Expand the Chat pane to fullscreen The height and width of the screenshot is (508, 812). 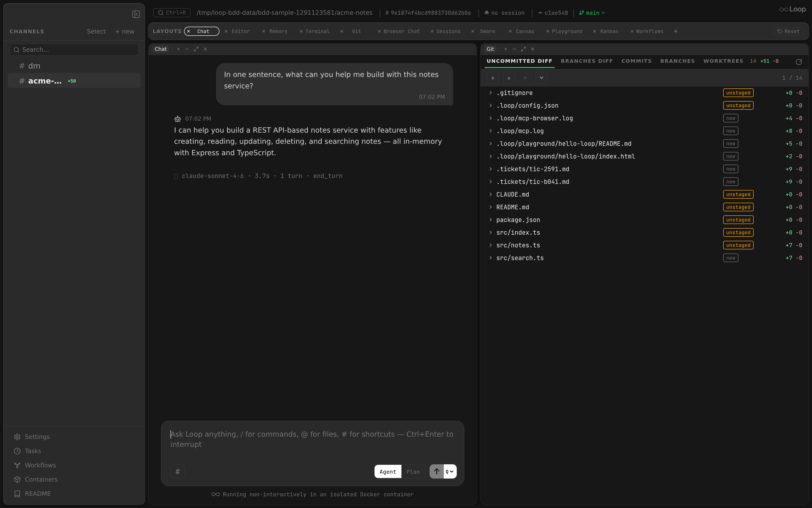point(196,49)
